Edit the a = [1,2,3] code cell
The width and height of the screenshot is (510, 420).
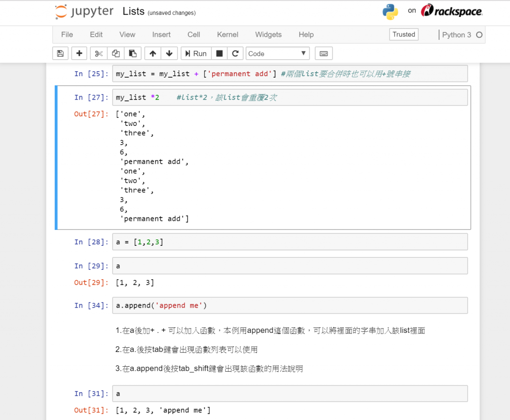290,242
